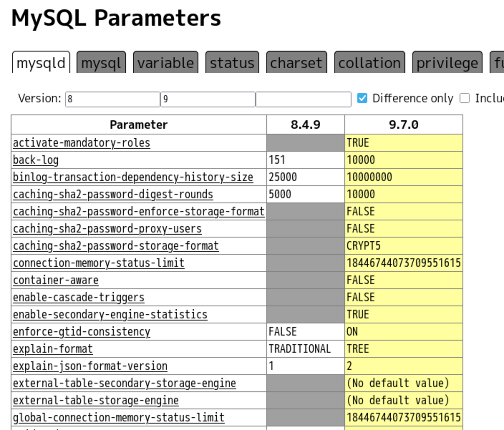Open the explain-json-format-version link

point(90,366)
